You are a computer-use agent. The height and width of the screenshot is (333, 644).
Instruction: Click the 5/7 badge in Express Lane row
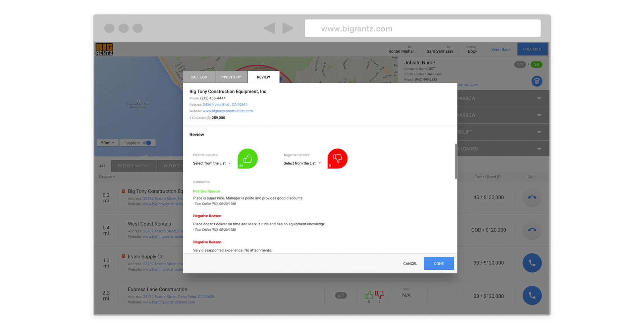(341, 295)
